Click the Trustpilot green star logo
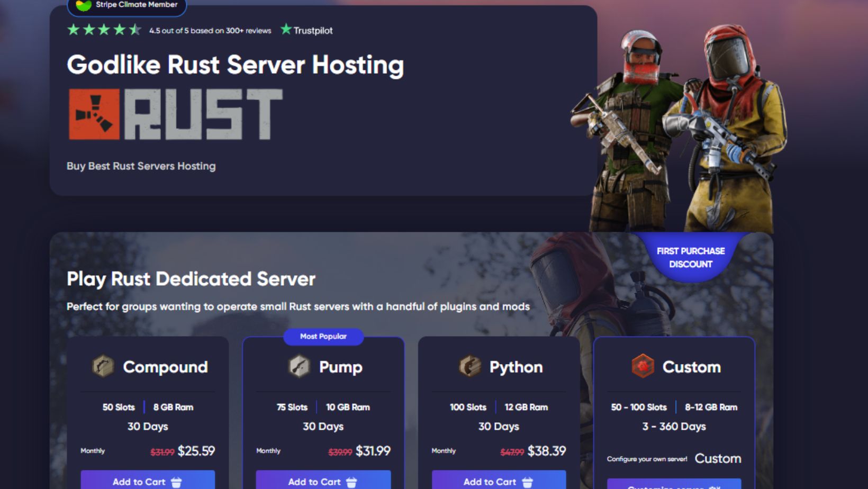The width and height of the screenshot is (868, 489). pyautogui.click(x=286, y=30)
